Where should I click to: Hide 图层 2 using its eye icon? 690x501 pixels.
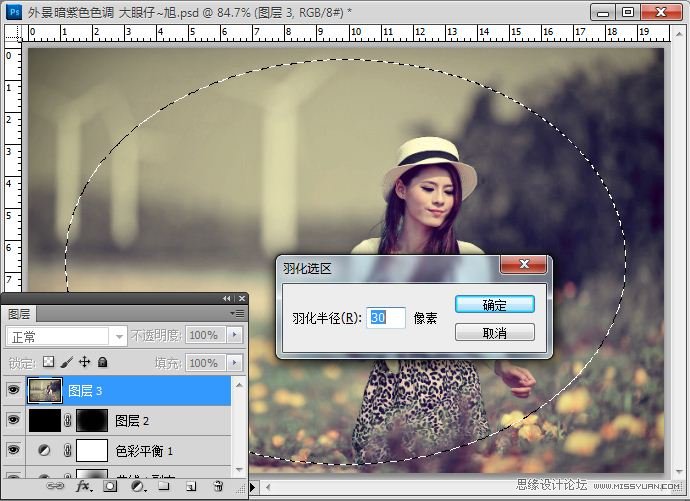point(14,420)
